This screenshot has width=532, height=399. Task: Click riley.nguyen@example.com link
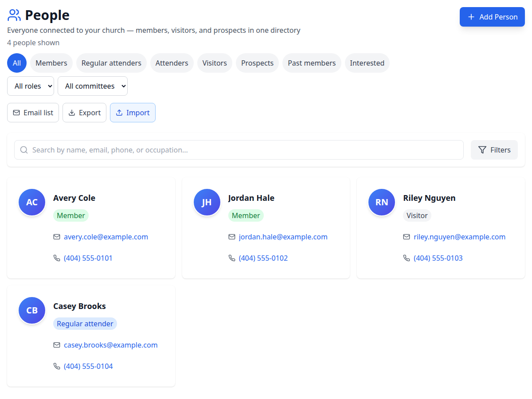460,237
